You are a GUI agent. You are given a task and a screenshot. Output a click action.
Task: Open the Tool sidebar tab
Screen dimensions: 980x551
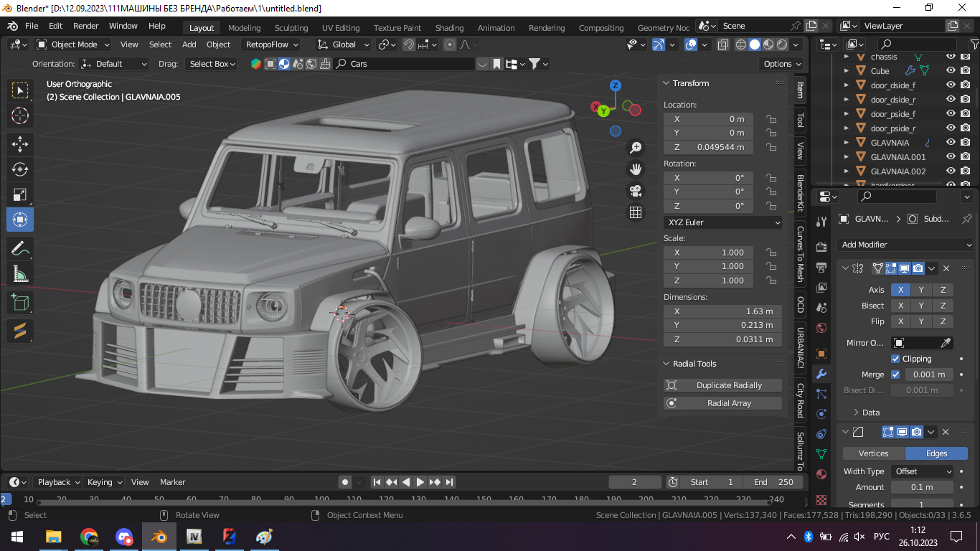click(x=800, y=120)
